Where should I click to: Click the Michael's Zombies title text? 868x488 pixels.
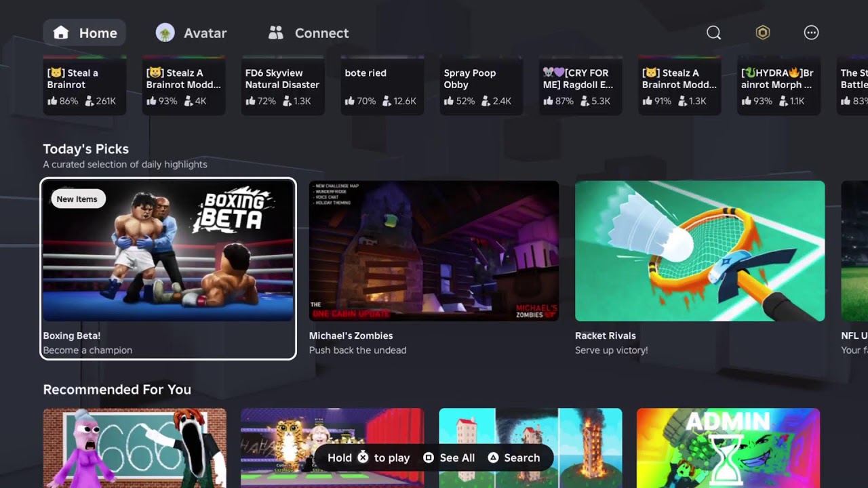(351, 335)
